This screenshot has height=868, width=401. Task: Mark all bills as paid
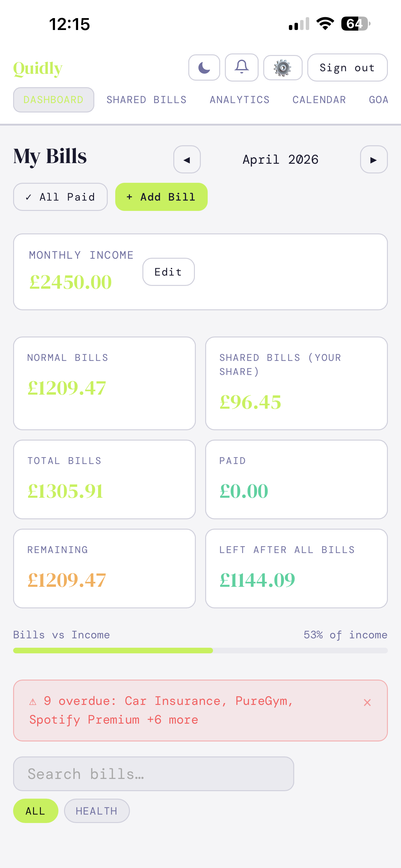[x=60, y=197]
